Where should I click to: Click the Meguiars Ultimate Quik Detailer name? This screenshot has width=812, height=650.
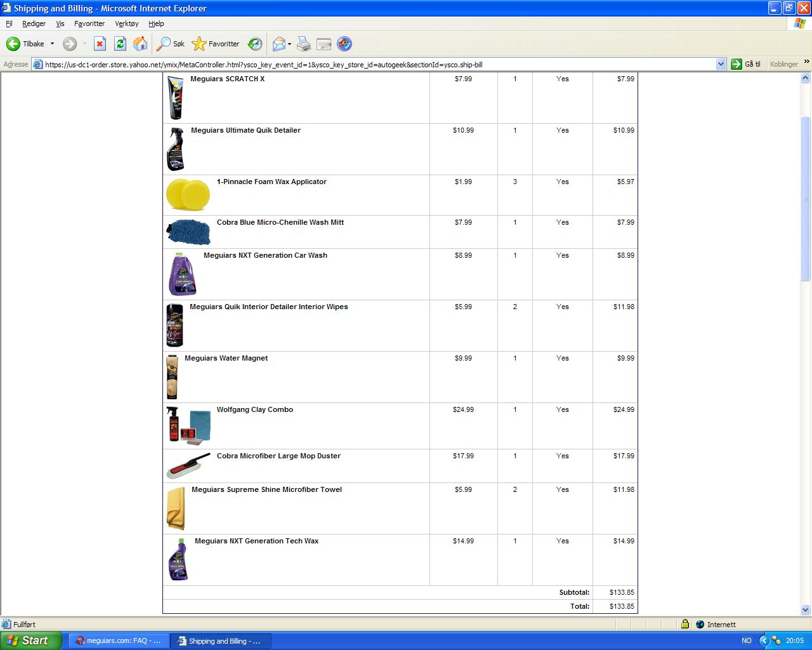(x=246, y=130)
